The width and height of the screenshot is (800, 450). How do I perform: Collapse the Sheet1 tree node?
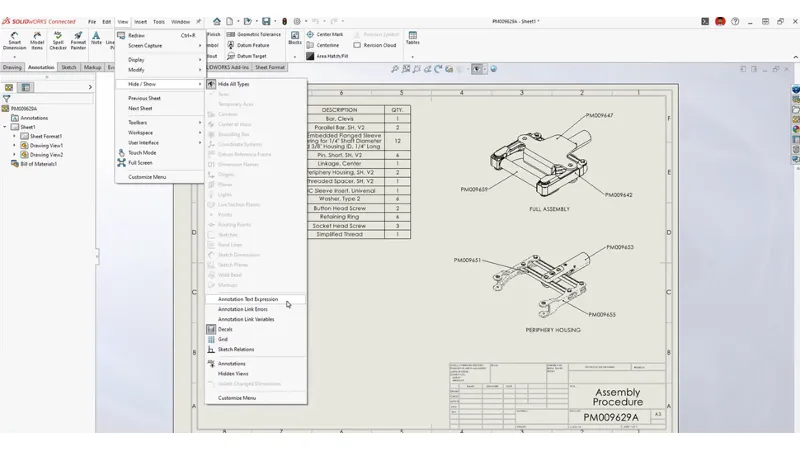pyautogui.click(x=5, y=127)
